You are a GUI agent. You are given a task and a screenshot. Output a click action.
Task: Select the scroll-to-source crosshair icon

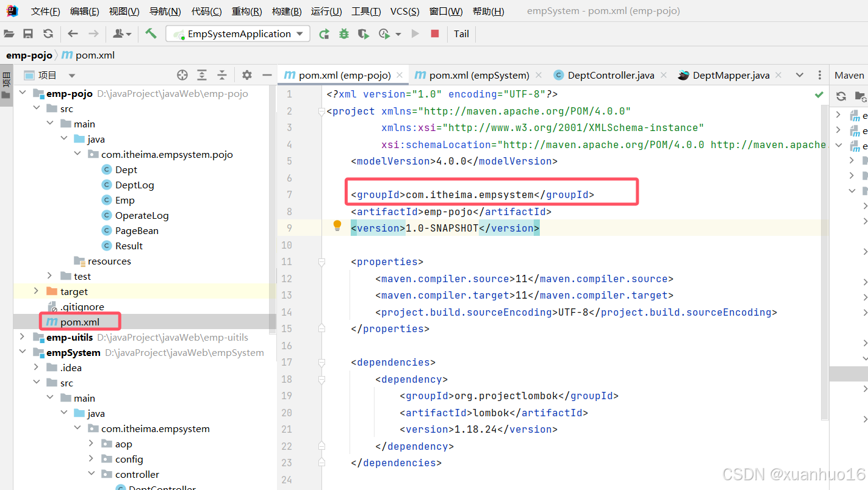(x=182, y=74)
